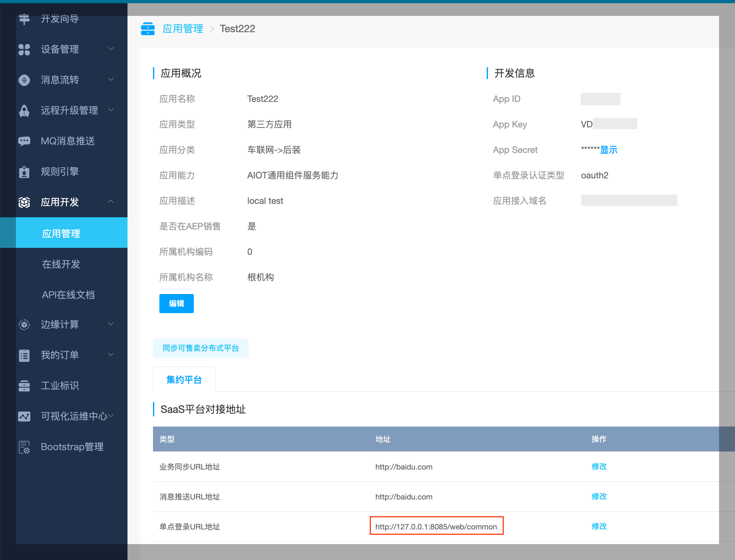Image resolution: width=735 pixels, height=560 pixels.
Task: Click the 可视化运维中心 chart icon
Action: tap(24, 416)
